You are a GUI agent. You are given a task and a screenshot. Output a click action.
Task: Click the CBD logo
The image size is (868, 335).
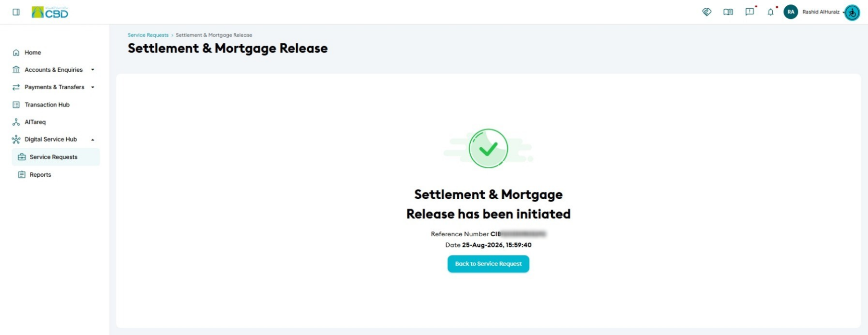pyautogui.click(x=50, y=12)
